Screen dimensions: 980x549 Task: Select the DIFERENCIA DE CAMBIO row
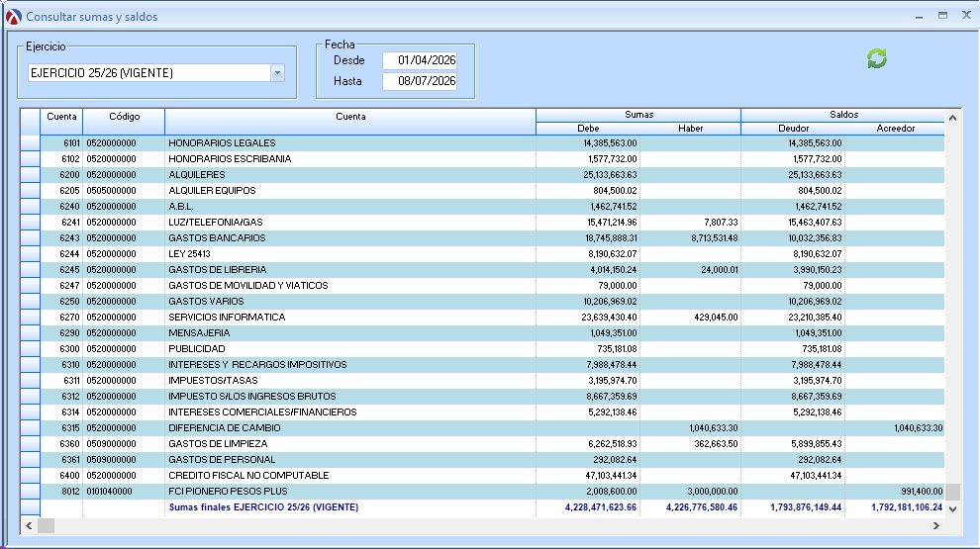[x=482, y=428]
